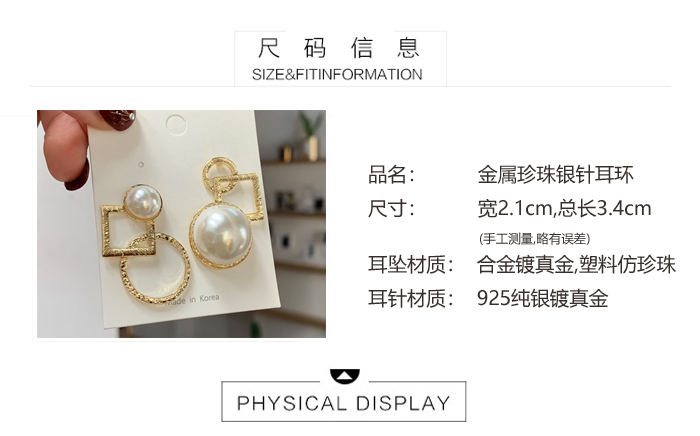Click the hanging hole on earring card

pos(176,125)
